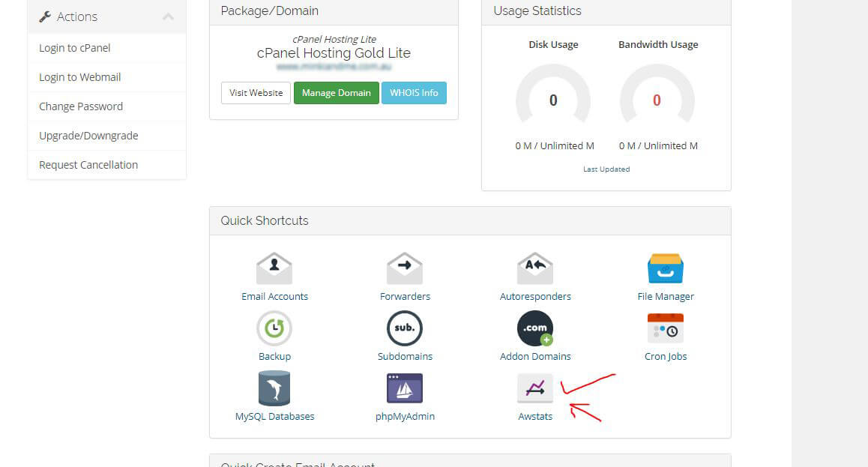This screenshot has height=467, width=868.
Task: Open the Backup clock icon
Action: click(x=274, y=328)
